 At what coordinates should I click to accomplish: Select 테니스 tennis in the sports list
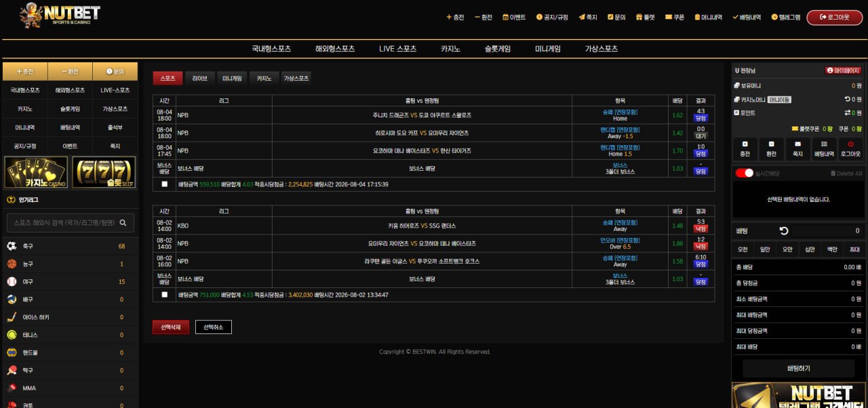coord(71,335)
